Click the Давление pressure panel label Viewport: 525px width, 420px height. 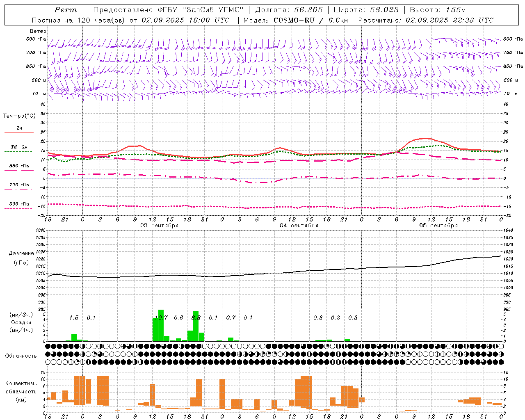pos(21,253)
